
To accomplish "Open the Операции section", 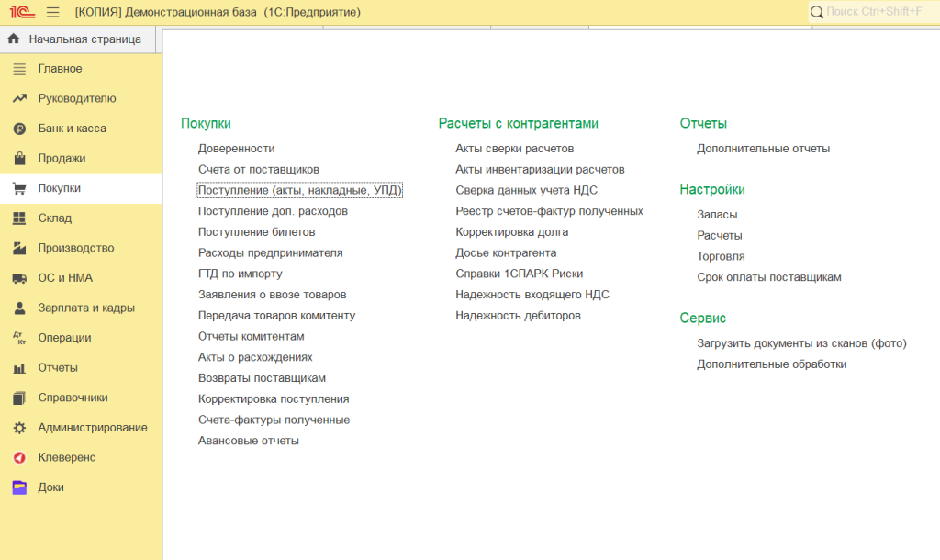I will (x=81, y=338).
